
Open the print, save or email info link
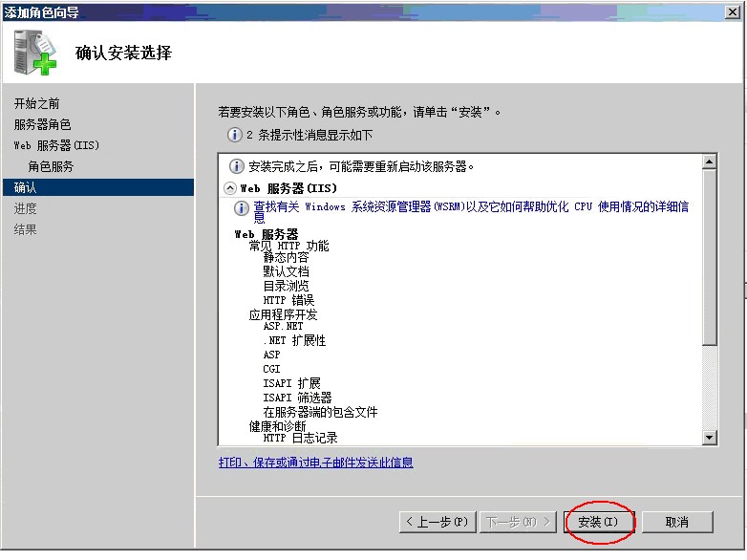point(316,462)
